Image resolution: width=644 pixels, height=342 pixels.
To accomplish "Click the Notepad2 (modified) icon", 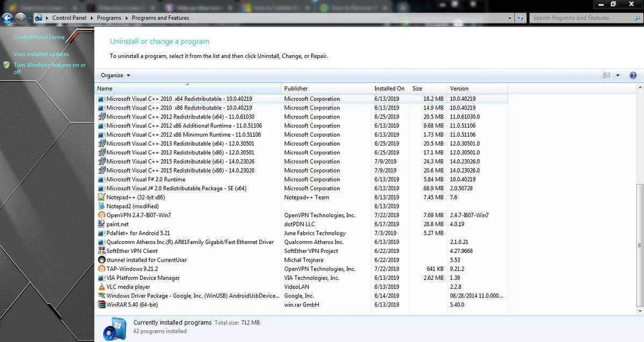I will (102, 206).
